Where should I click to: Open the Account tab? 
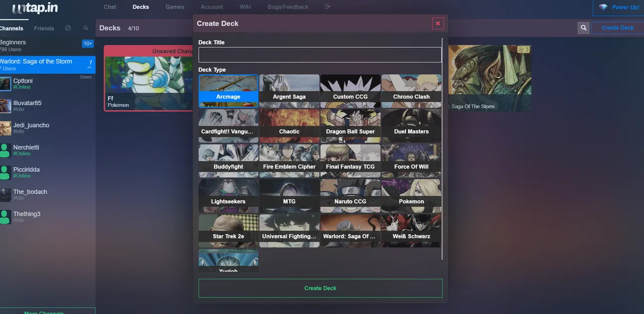tap(212, 7)
